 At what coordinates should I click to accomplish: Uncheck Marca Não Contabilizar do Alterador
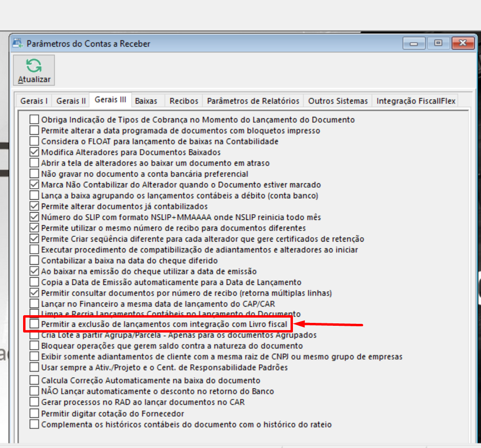click(x=34, y=184)
